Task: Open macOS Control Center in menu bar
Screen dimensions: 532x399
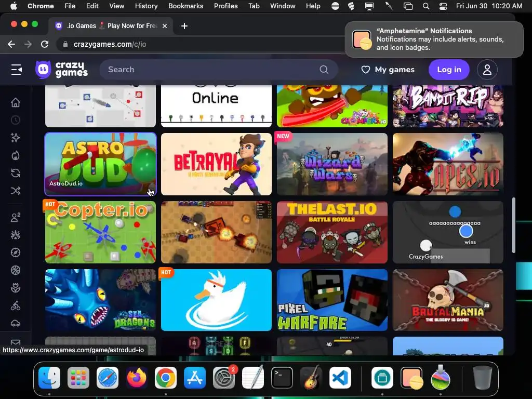Action: tap(443, 6)
